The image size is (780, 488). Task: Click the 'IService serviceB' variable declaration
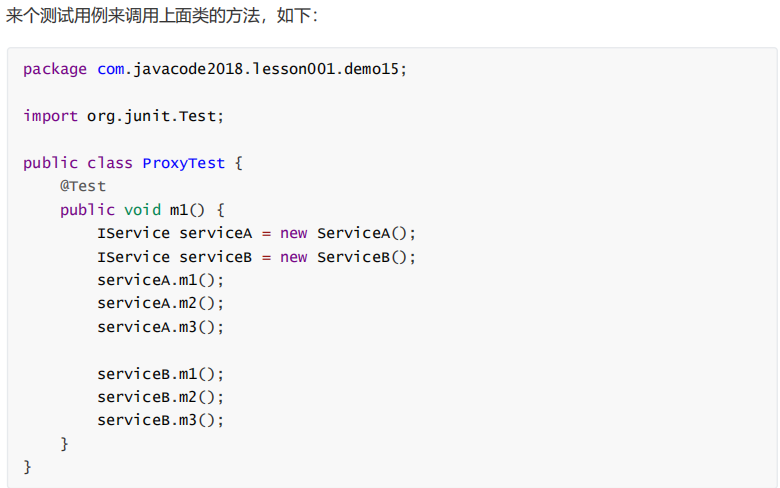pyautogui.click(x=175, y=257)
